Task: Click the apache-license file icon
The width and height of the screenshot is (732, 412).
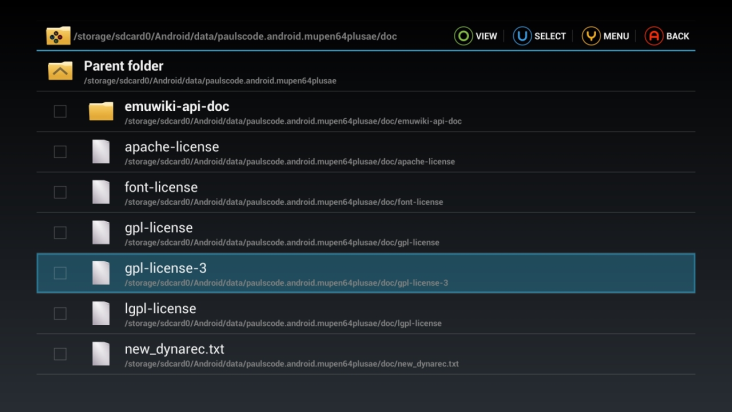Action: (101, 152)
